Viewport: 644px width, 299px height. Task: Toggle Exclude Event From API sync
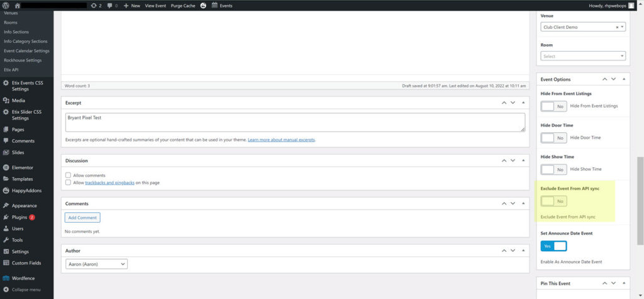[x=553, y=201]
